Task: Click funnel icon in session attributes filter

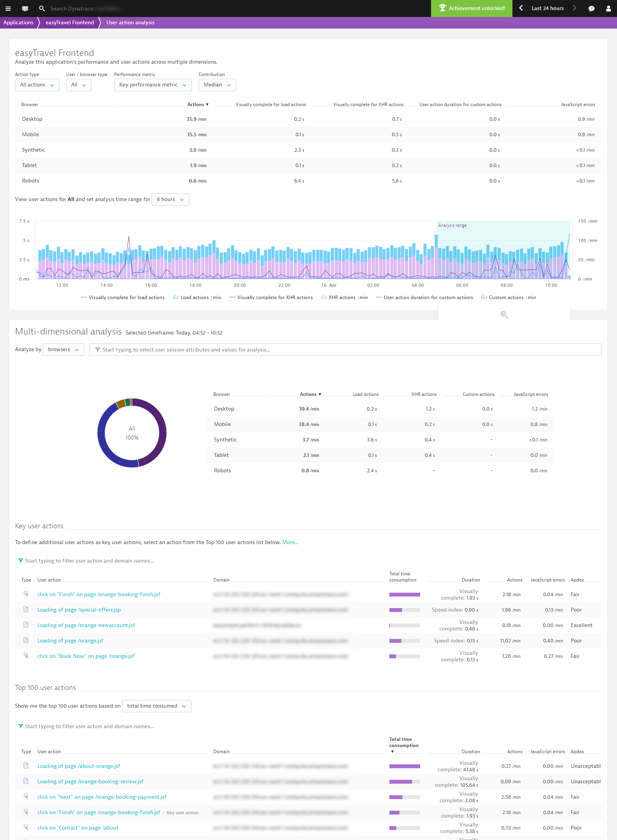Action: click(98, 350)
